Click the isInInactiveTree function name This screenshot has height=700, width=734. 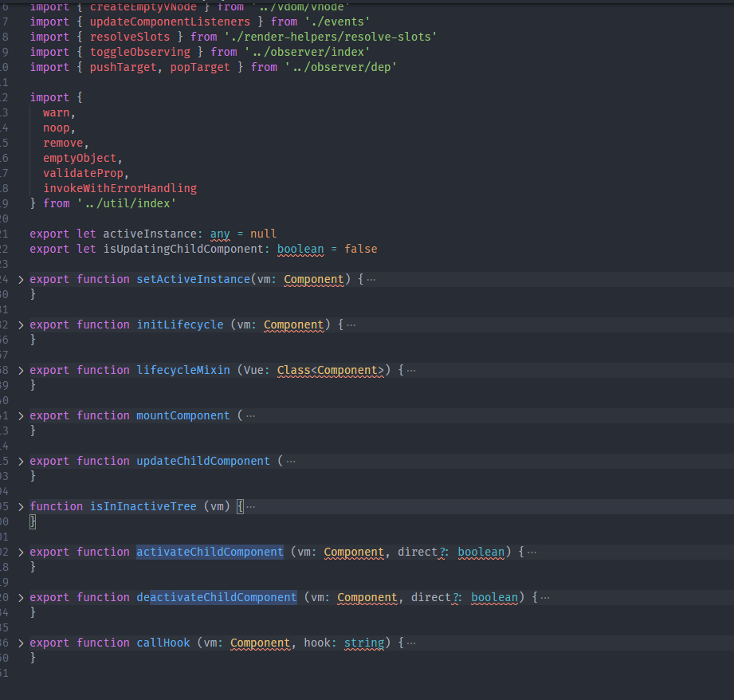pos(143,506)
